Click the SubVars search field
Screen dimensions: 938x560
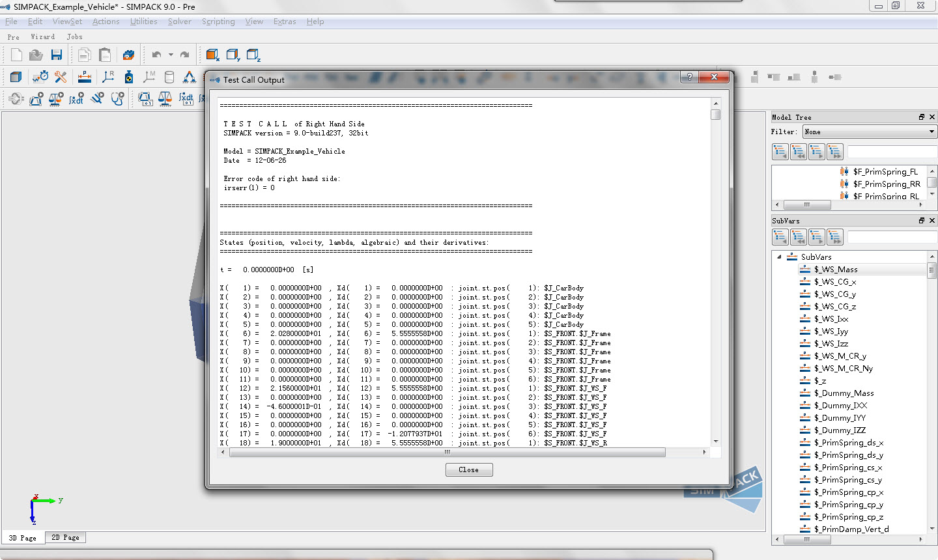tap(892, 237)
